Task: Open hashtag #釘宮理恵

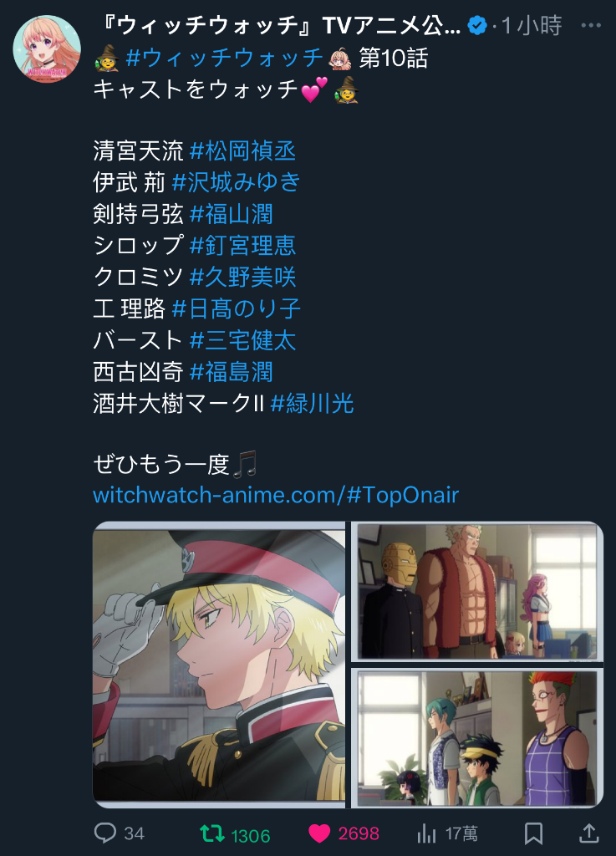Action: 242,245
